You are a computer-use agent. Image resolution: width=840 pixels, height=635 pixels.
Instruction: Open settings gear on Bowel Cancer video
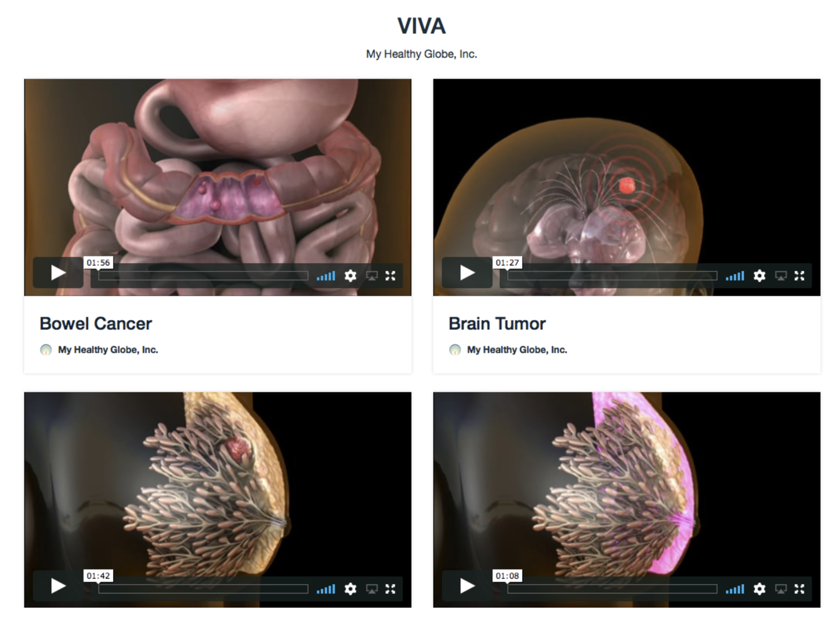click(351, 276)
